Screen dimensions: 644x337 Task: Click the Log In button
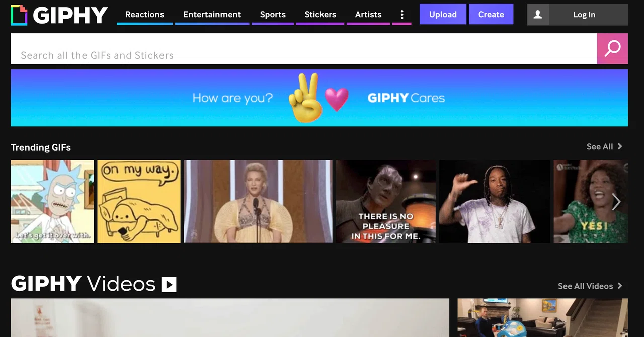[x=584, y=15]
